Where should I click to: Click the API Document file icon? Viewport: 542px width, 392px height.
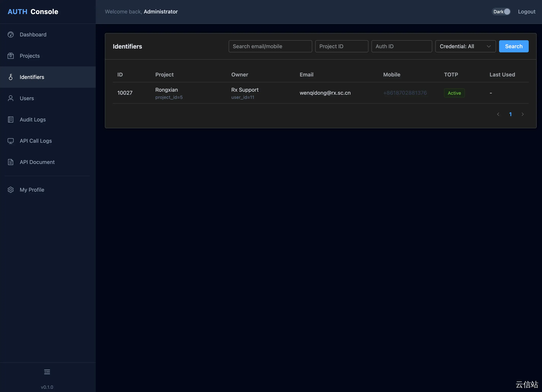(10, 162)
